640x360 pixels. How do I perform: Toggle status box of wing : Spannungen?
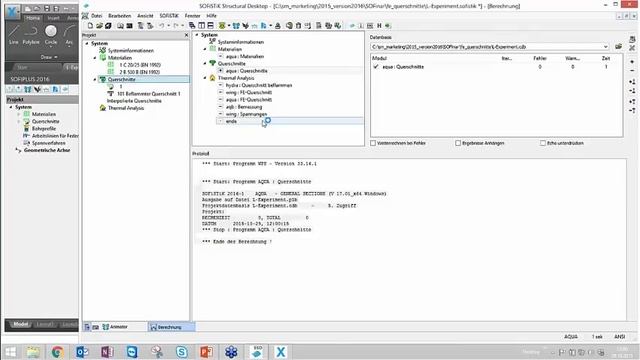[x=220, y=114]
